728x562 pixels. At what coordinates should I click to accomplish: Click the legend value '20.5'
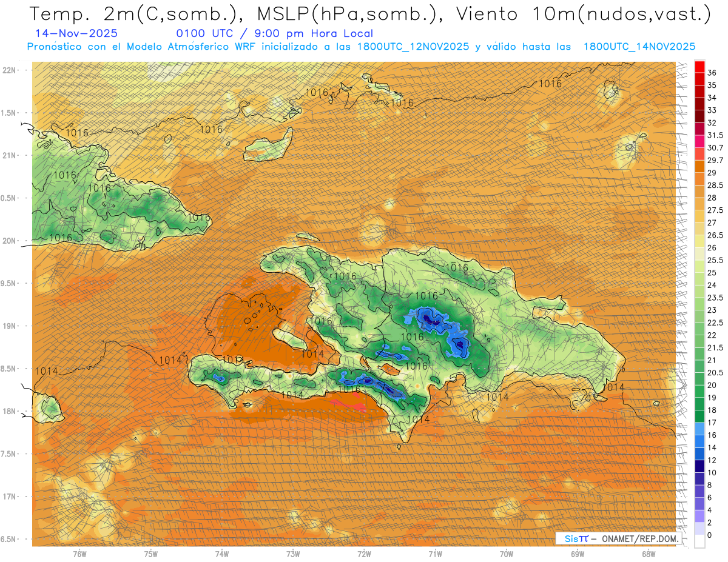pos(715,372)
